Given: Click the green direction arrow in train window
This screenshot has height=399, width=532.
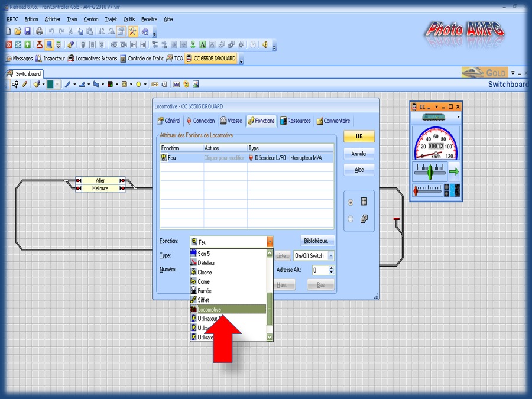Looking at the screenshot, I should 453,171.
